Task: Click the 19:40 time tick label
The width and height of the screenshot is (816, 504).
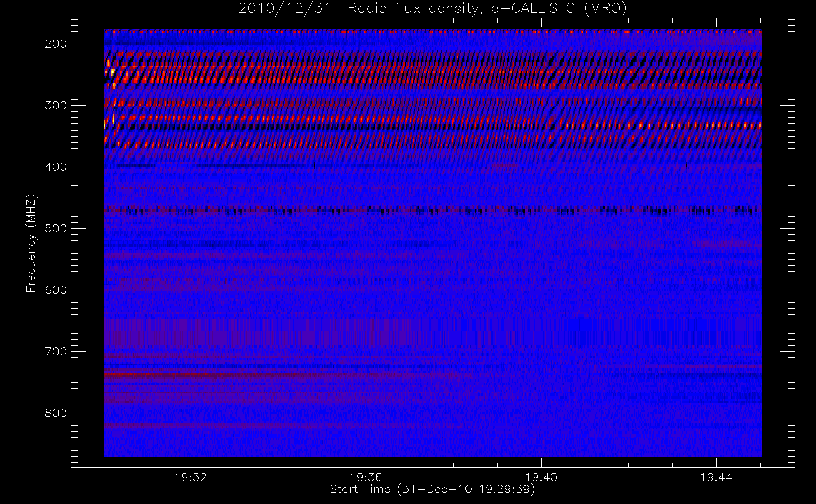Action: (x=541, y=477)
